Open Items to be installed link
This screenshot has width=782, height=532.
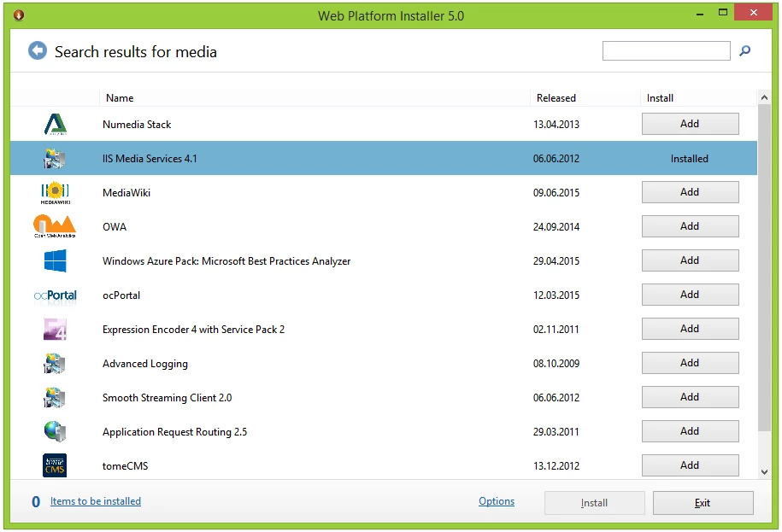(x=95, y=501)
